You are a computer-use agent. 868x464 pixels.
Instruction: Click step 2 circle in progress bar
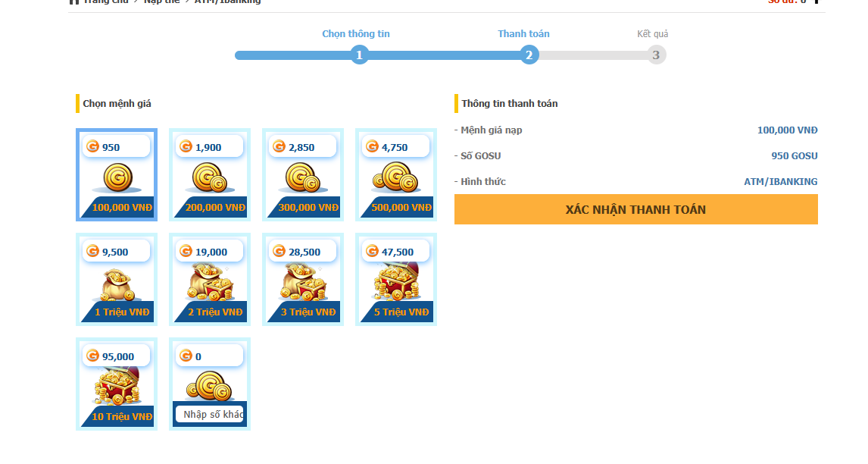pos(529,55)
